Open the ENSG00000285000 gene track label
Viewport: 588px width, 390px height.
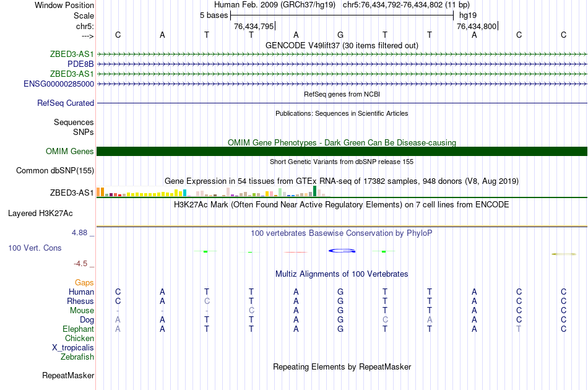(x=59, y=84)
